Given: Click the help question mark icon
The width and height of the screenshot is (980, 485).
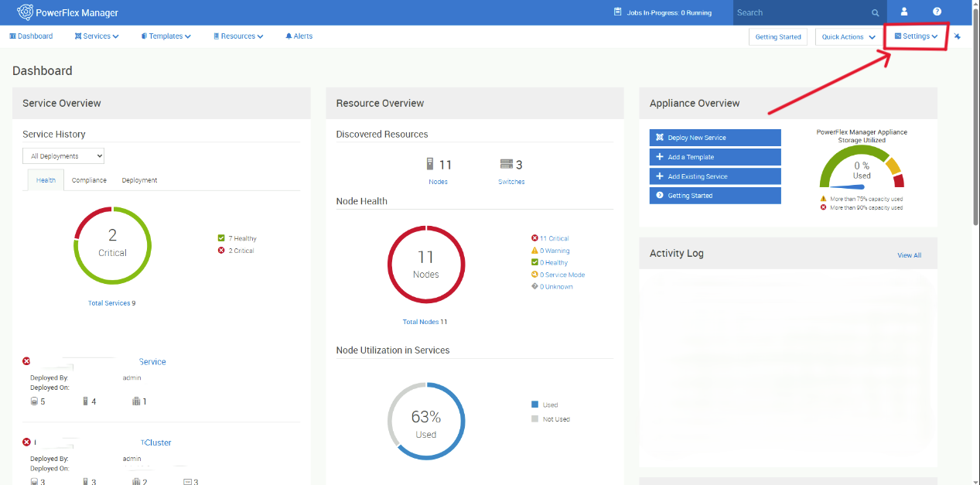Looking at the screenshot, I should (x=937, y=12).
